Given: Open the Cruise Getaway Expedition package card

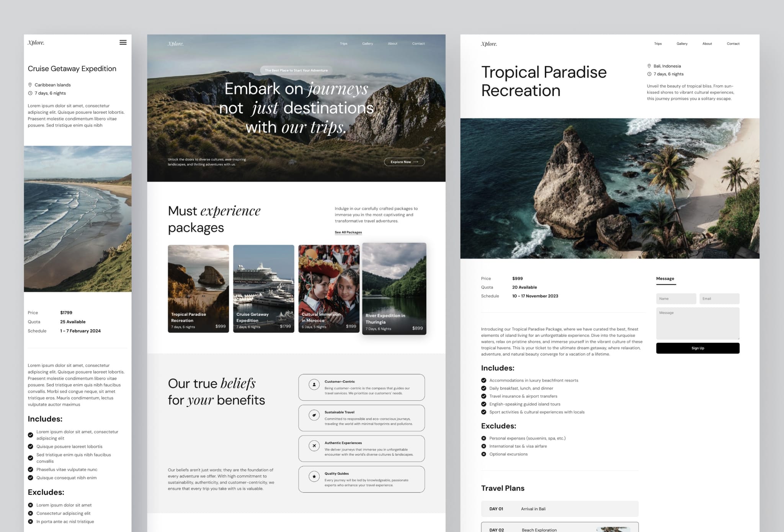Looking at the screenshot, I should click(264, 289).
